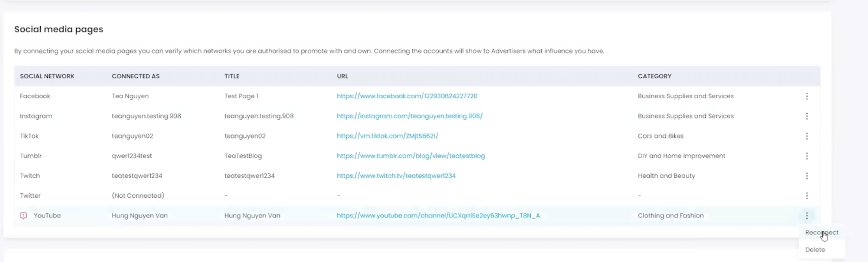The width and height of the screenshot is (868, 262).
Task: Click the DIY and Home Improvement category
Action: (681, 156)
